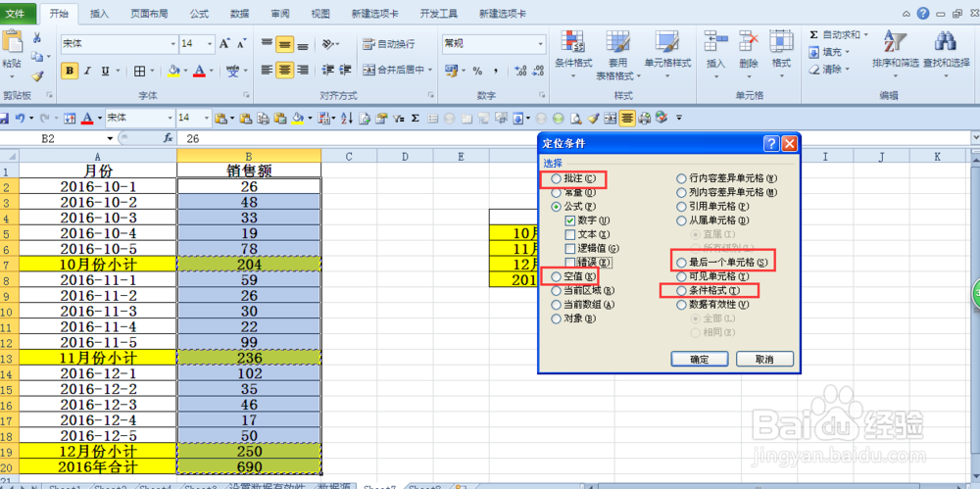
Task: Click the ribbon red font color A
Action: click(199, 71)
